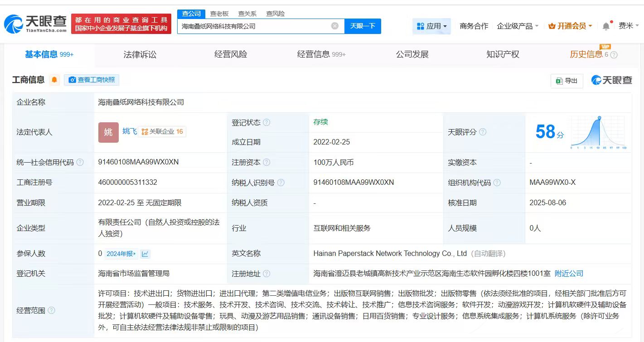The width and height of the screenshot is (644, 342).
Task: Select the 经营信息 tab
Action: (x=321, y=55)
